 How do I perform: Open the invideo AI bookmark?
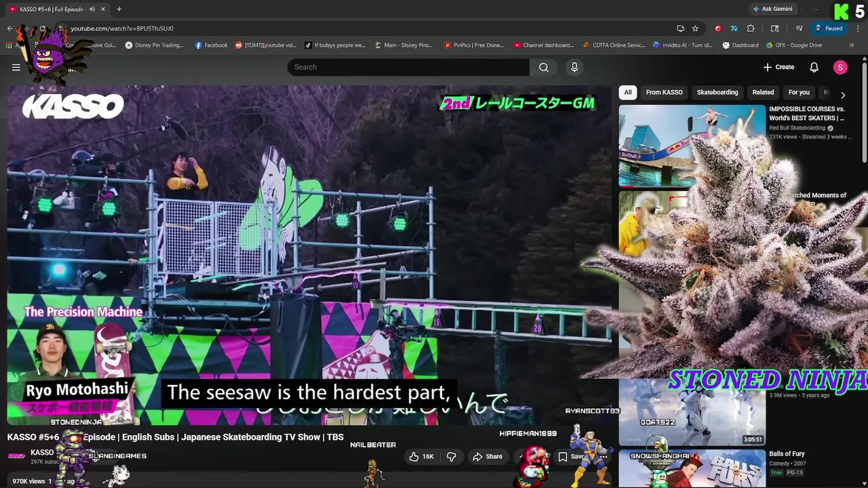[682, 45]
